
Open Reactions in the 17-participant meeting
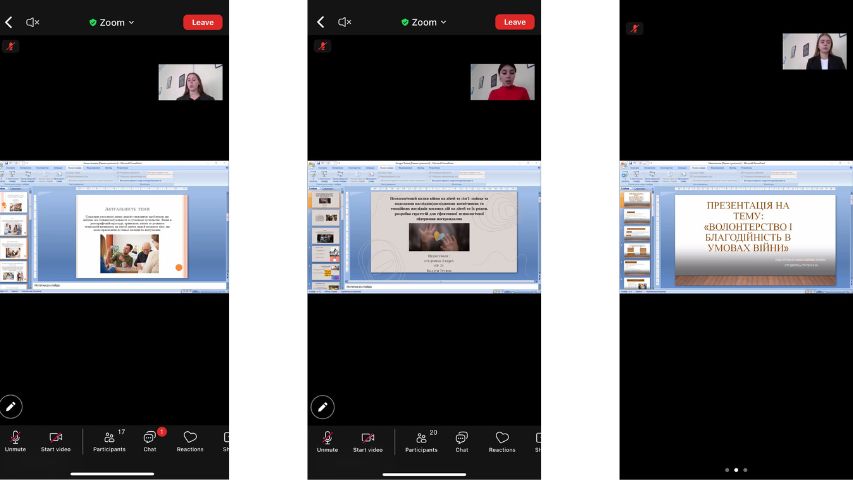pos(190,441)
